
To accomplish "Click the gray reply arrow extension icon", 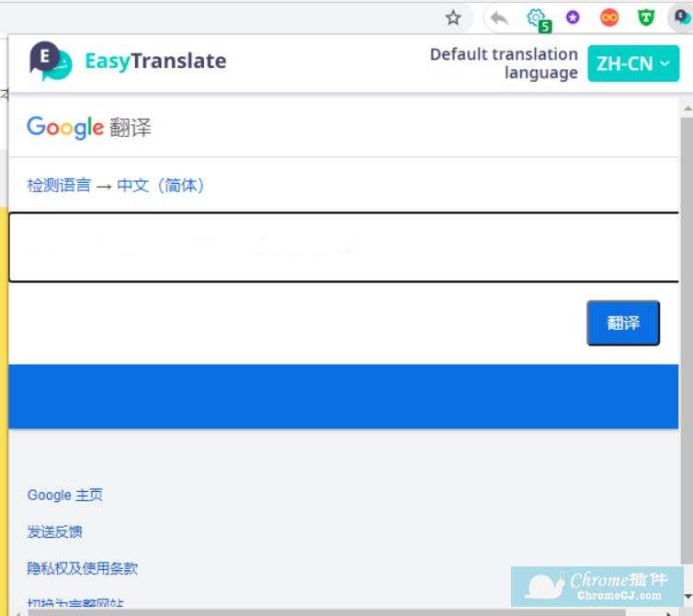I will 499,18.
